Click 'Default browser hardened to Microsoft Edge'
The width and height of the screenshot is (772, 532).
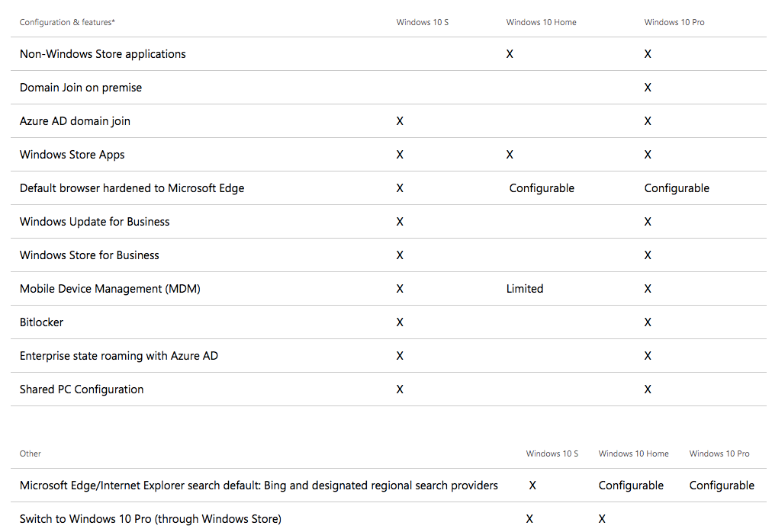132,188
